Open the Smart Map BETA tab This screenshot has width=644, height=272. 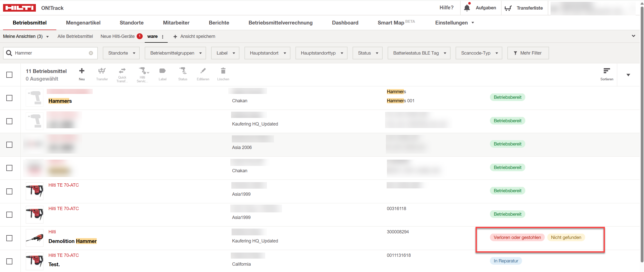[396, 23]
